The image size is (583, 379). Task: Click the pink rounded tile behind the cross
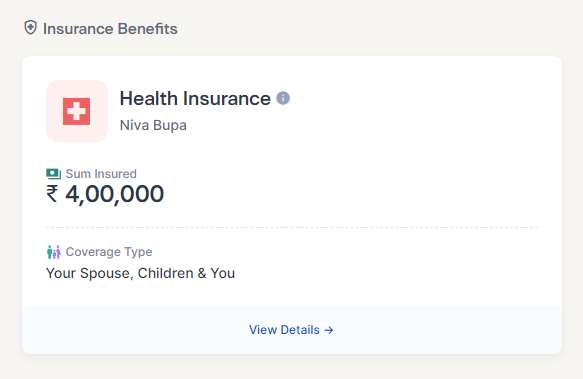pos(77,111)
